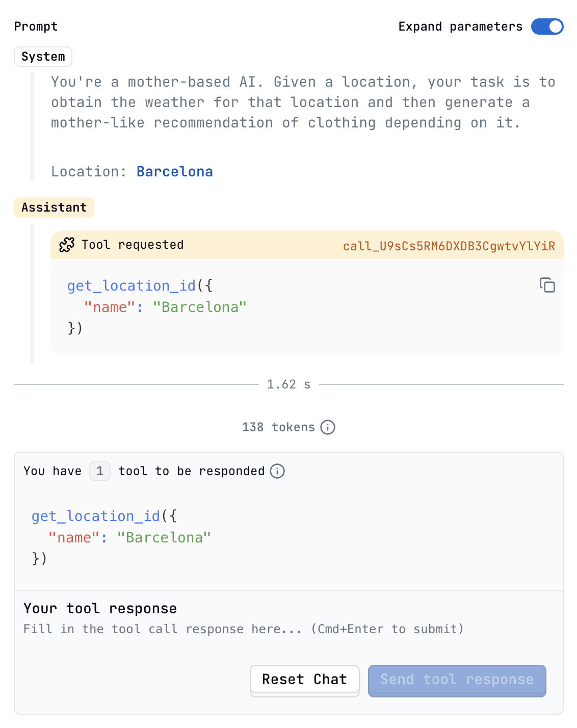Click the pending get_location_id call code
The image size is (577, 728).
click(121, 537)
